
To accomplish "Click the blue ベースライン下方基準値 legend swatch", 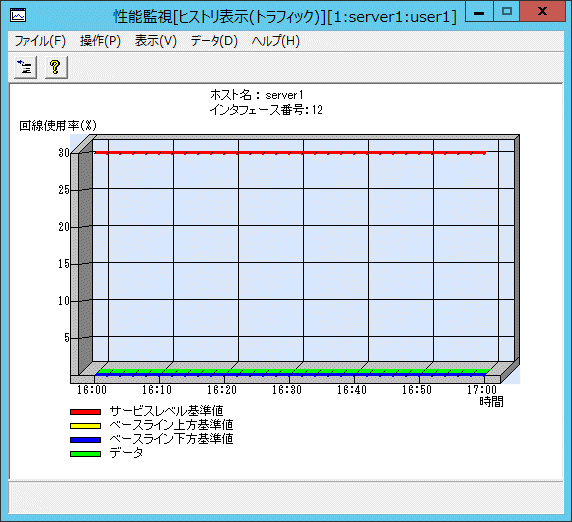I will pyautogui.click(x=85, y=440).
